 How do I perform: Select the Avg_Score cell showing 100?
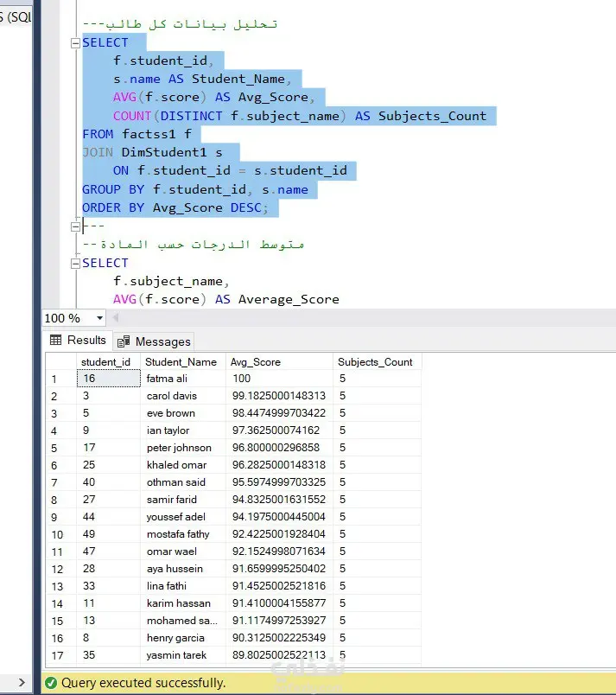279,379
